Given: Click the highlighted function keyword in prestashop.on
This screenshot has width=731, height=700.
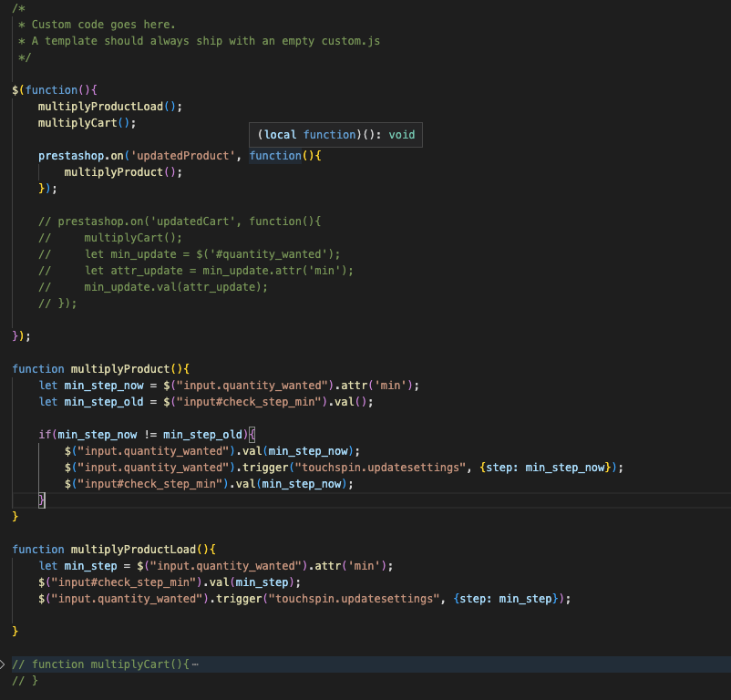Looking at the screenshot, I should (275, 156).
